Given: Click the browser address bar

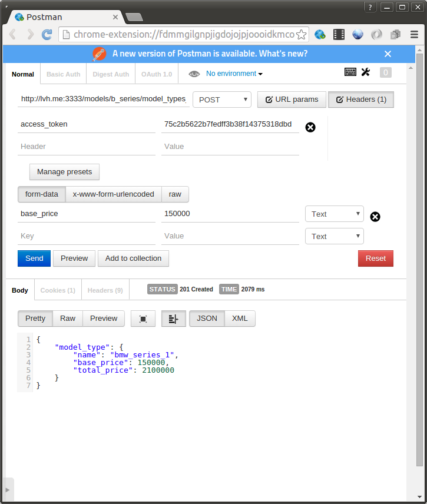Looking at the screenshot, I should click(183, 34).
